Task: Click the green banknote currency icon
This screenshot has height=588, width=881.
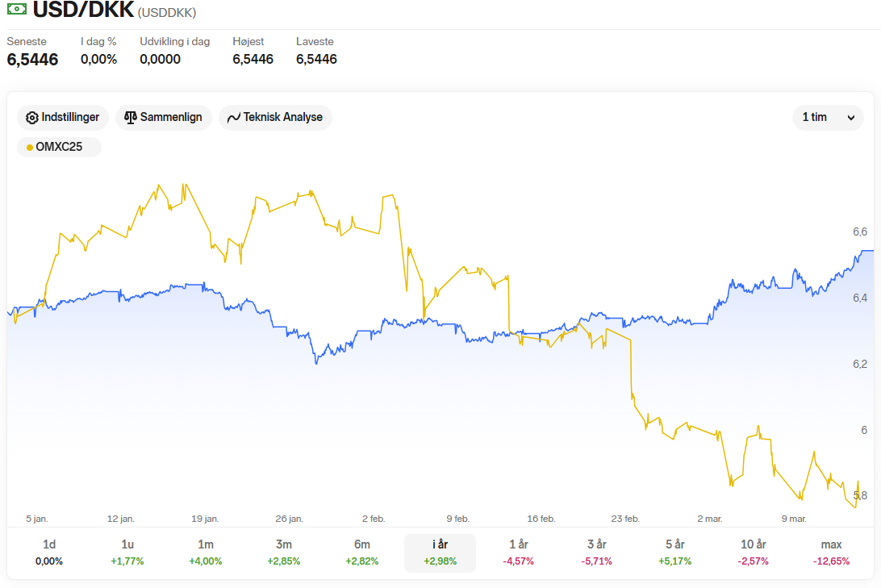Action: (16, 9)
